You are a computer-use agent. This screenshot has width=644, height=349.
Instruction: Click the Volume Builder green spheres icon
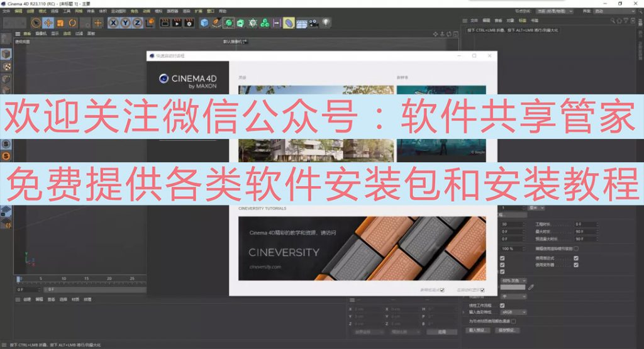(x=265, y=23)
